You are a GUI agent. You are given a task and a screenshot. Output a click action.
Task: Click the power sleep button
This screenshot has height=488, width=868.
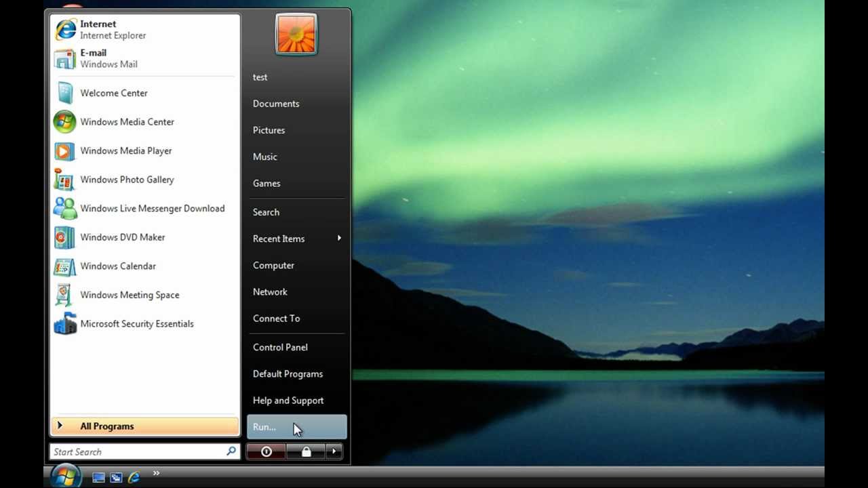266,451
